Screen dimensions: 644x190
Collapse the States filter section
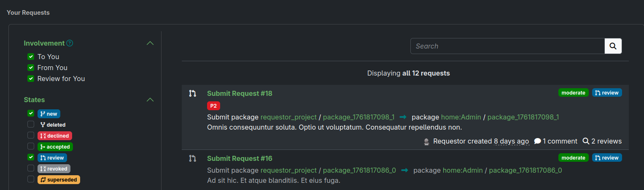pos(150,100)
